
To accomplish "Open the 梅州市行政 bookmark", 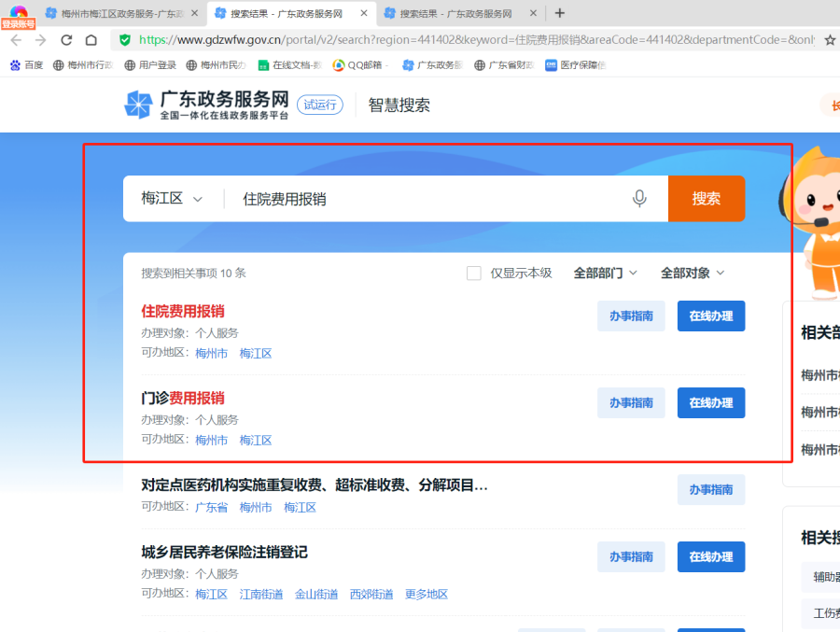I will pyautogui.click(x=83, y=64).
